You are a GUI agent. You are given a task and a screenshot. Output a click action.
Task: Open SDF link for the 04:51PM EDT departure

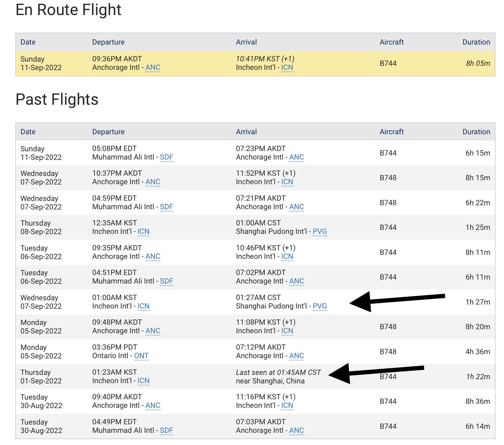[x=166, y=281]
